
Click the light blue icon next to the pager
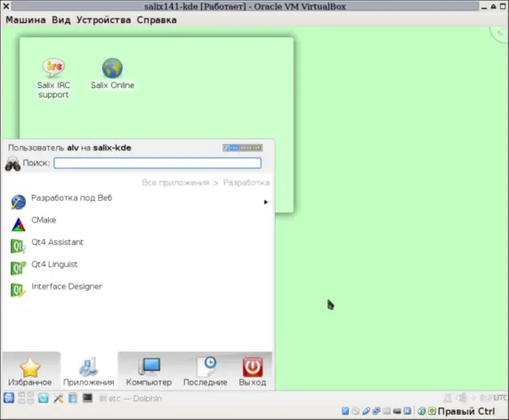point(44,398)
